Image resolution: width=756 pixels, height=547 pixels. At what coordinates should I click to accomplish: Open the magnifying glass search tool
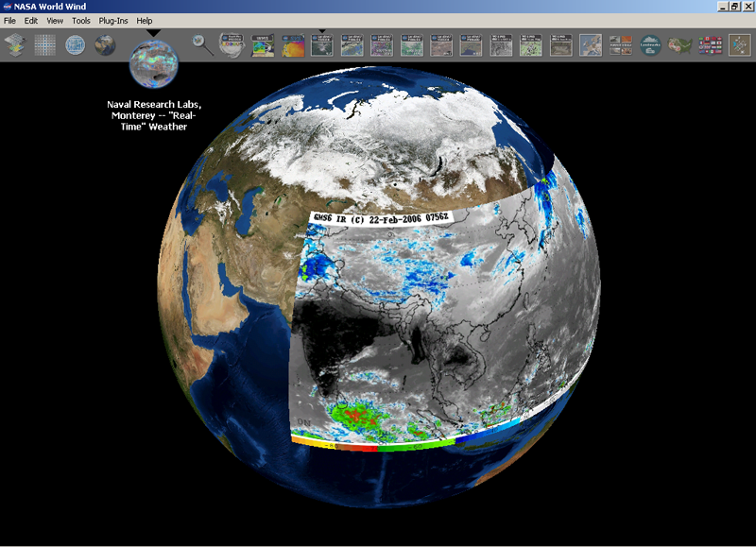202,45
